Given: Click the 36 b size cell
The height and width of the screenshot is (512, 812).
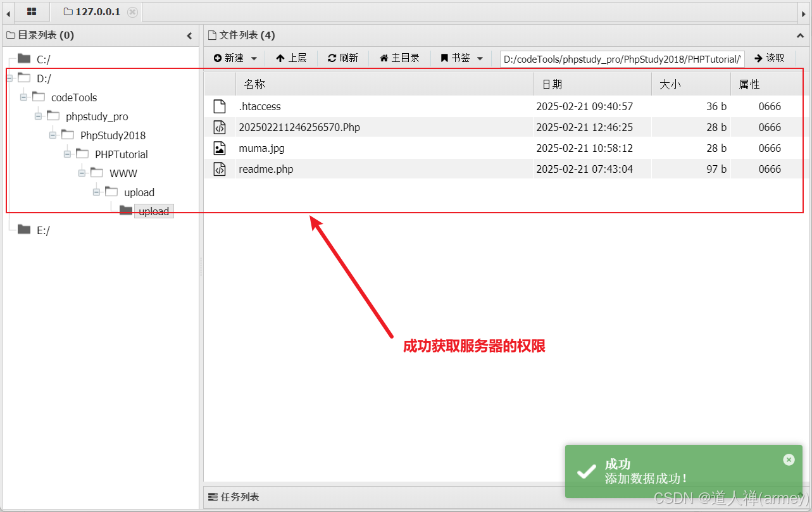Looking at the screenshot, I should [x=716, y=106].
